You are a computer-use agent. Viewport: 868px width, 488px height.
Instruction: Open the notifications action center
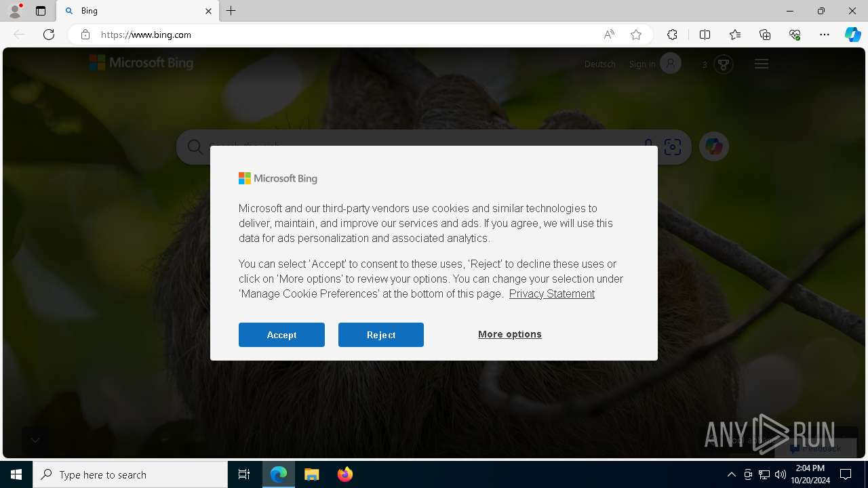coord(846,474)
